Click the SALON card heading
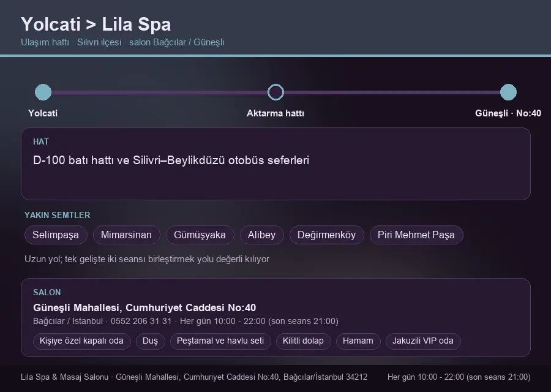 (47, 293)
